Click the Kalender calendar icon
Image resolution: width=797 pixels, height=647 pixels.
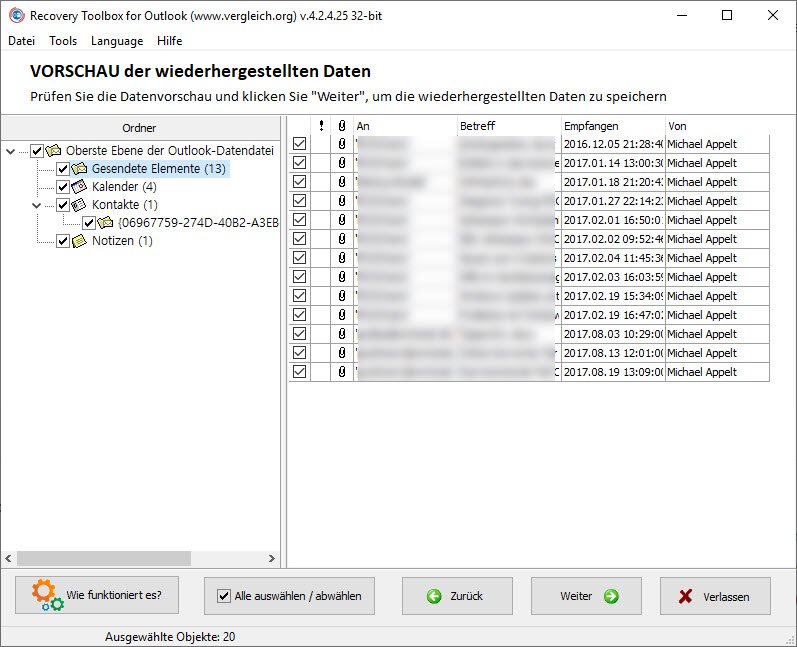(x=79, y=187)
